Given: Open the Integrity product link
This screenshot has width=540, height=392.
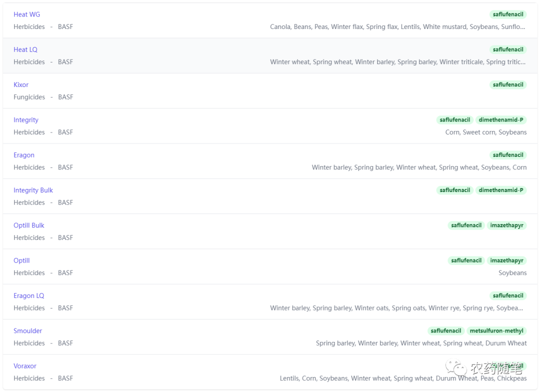Looking at the screenshot, I should (26, 120).
